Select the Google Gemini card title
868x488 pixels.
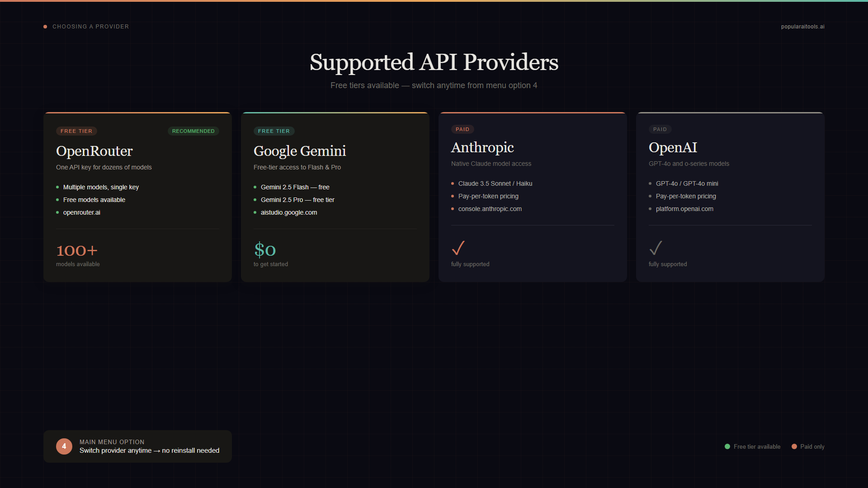pyautogui.click(x=300, y=151)
